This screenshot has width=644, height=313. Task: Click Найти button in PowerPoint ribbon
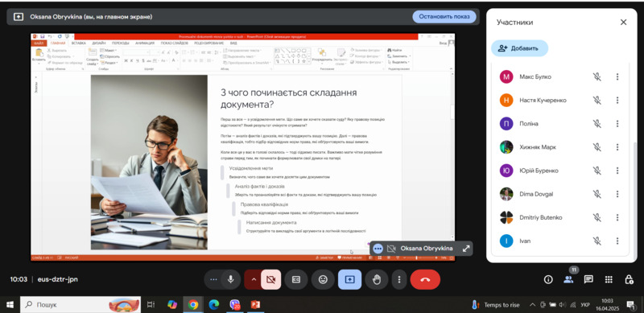[x=394, y=50]
